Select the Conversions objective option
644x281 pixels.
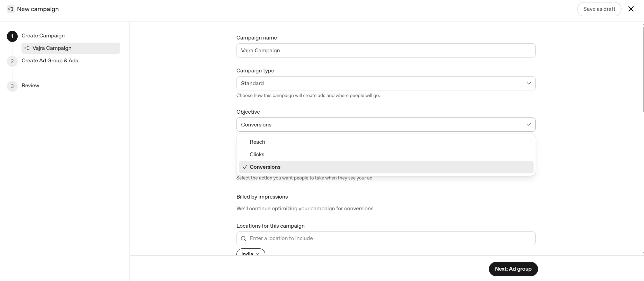click(386, 167)
